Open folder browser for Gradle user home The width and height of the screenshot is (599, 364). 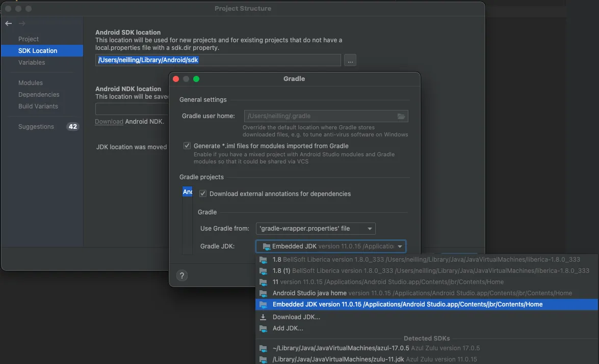[401, 117]
